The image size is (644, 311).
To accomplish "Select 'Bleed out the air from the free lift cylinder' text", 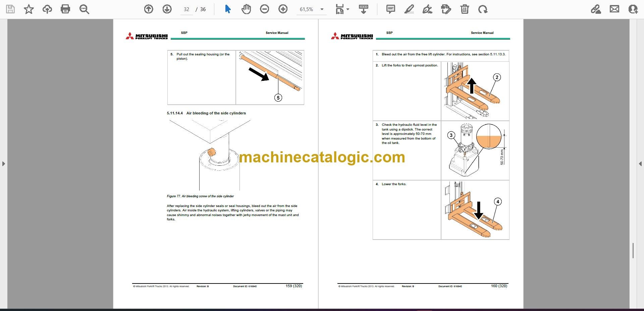I will point(413,54).
